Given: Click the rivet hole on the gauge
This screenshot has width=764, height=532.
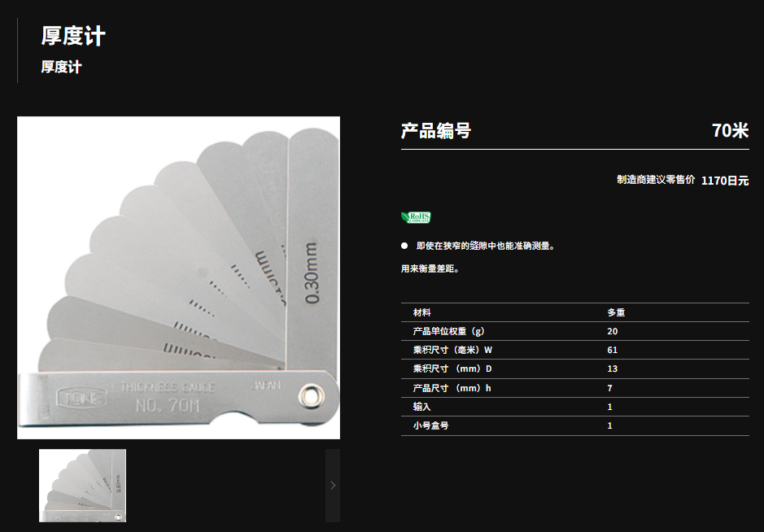Looking at the screenshot, I should 310,395.
